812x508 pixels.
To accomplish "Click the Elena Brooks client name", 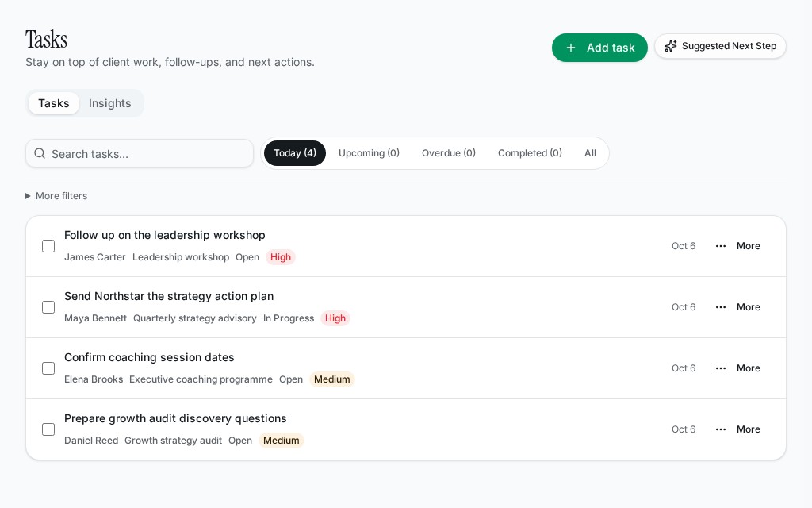I will pyautogui.click(x=94, y=379).
